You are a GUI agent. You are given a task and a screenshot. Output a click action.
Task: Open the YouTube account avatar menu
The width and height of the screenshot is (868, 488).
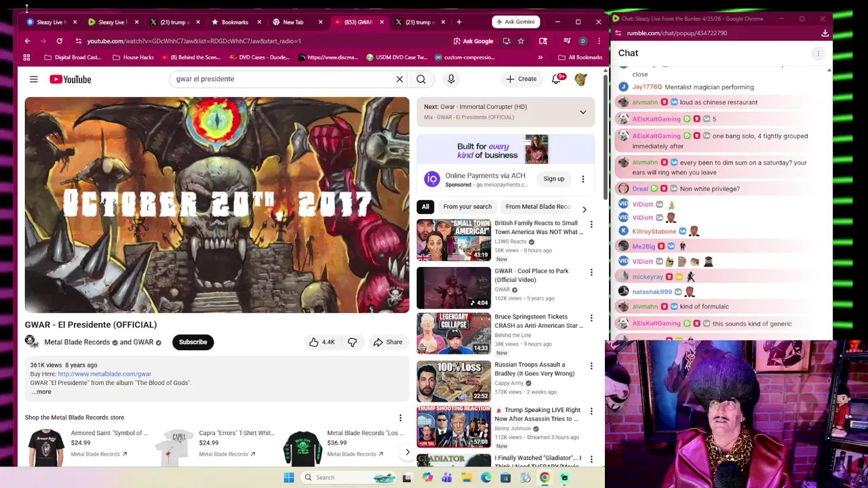point(581,79)
